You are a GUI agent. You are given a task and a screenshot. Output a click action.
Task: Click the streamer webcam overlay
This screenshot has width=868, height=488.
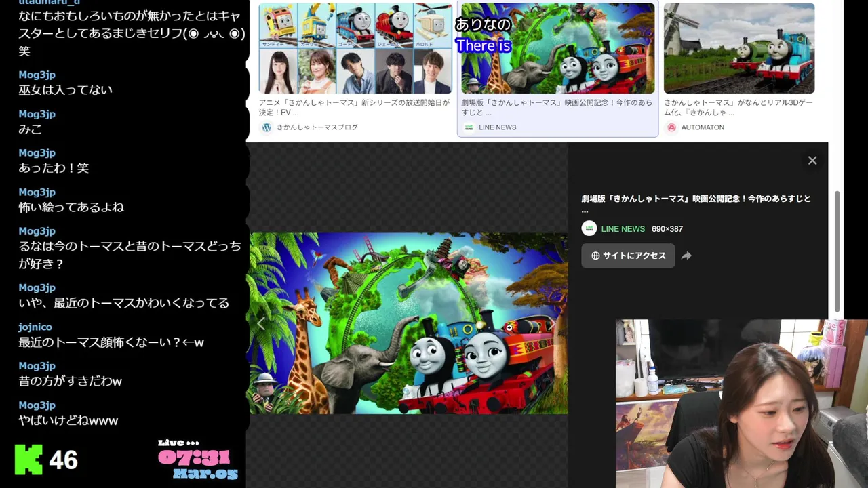(x=741, y=404)
